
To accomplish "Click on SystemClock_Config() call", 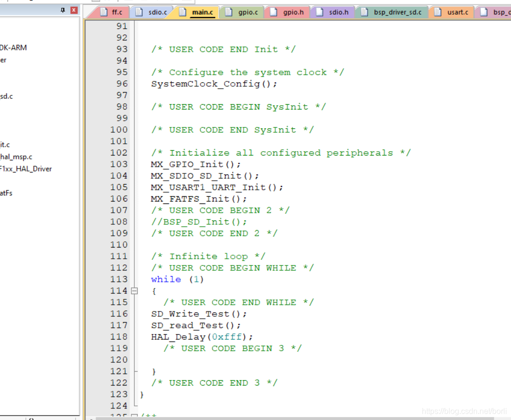I will point(214,84).
